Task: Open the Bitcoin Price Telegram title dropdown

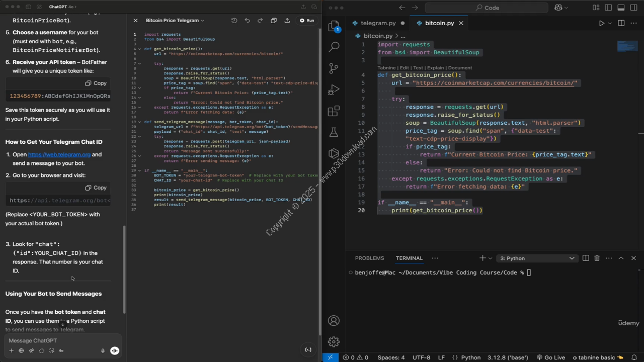Action: (175, 21)
